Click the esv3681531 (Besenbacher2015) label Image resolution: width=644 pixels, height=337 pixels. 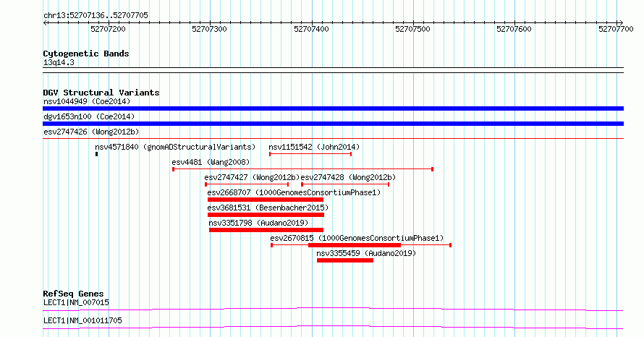pyautogui.click(x=268, y=208)
